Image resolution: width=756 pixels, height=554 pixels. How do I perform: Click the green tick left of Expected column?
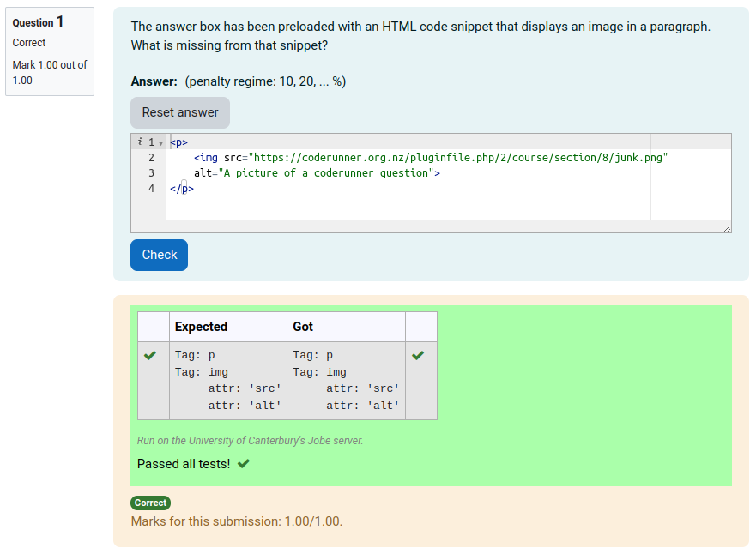click(x=150, y=356)
